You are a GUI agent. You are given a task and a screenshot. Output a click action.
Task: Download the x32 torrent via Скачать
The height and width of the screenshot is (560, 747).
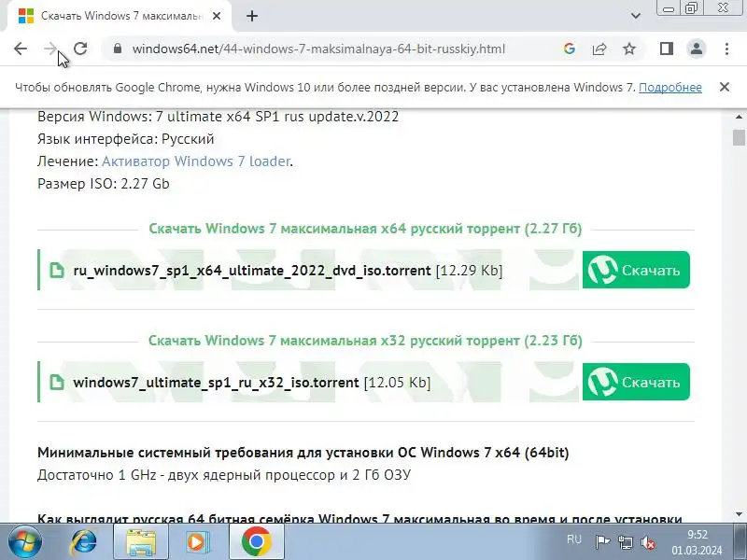[x=636, y=382]
